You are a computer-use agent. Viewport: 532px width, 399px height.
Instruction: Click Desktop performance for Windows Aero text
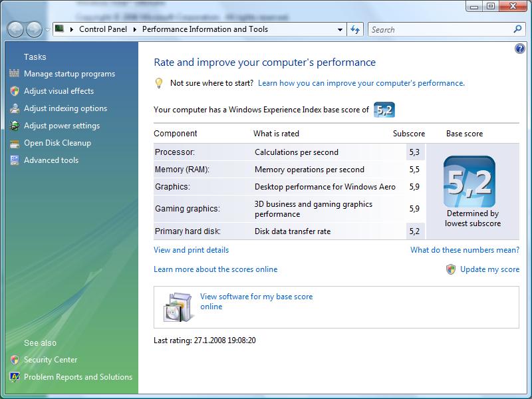click(325, 187)
